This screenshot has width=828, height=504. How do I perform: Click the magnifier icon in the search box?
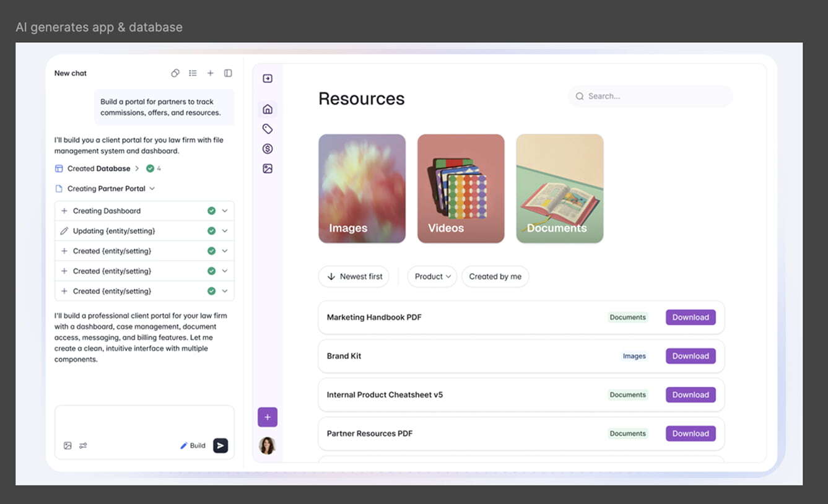pyautogui.click(x=580, y=97)
